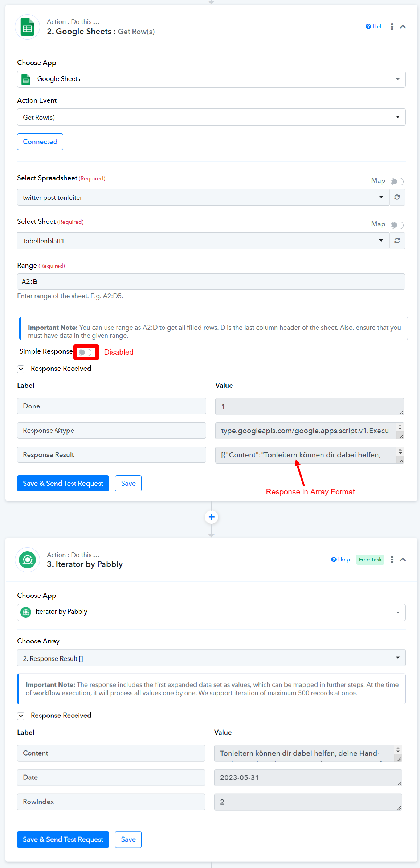Click into the Range field A2:B

[211, 282]
